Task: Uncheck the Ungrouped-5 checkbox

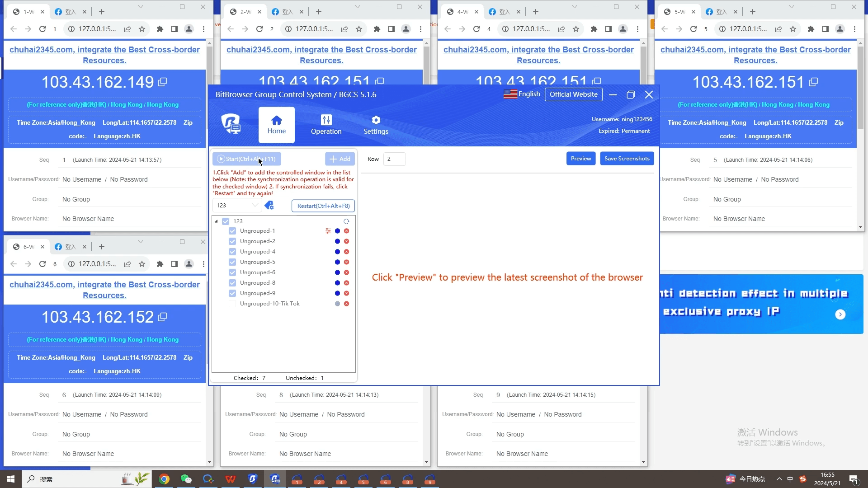Action: 232,262
